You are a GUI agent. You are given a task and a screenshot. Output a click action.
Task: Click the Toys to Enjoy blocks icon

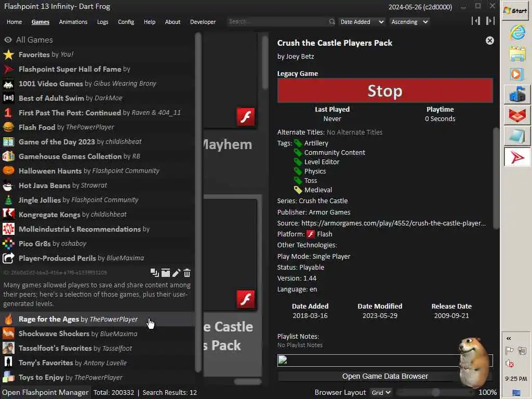pyautogui.click(x=8, y=377)
